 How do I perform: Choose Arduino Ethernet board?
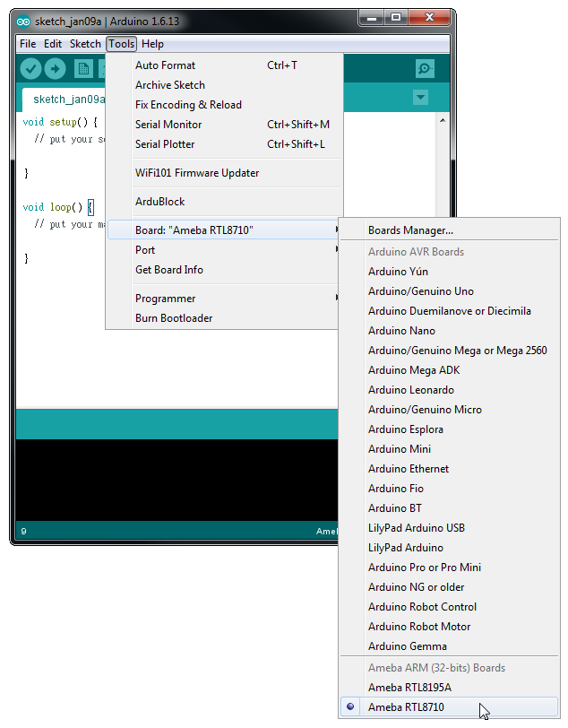pyautogui.click(x=449, y=469)
